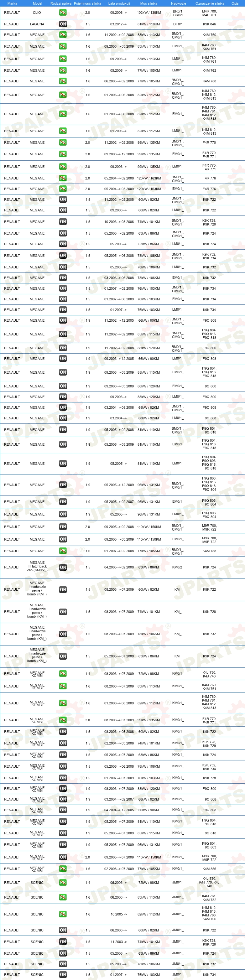Select the BR0/1, CR0/1 body code cell

178,13
